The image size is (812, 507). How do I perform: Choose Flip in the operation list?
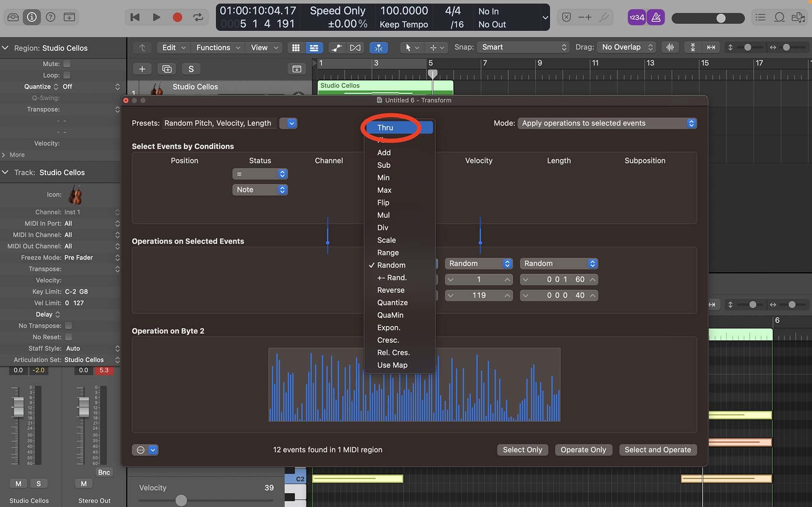[399, 203]
